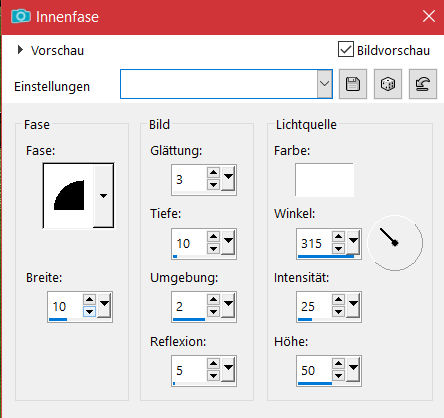Click the randomize parameters dice icon

click(x=388, y=84)
